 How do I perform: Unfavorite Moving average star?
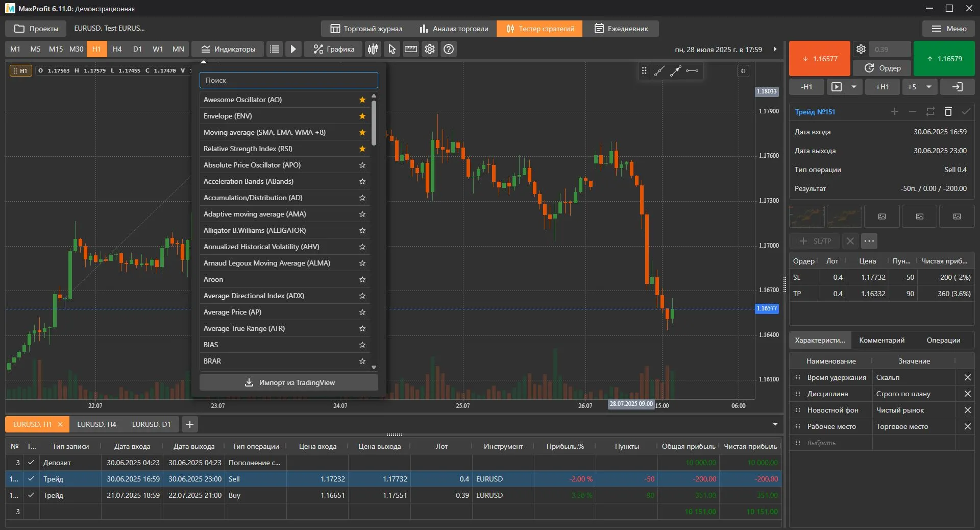(x=362, y=132)
